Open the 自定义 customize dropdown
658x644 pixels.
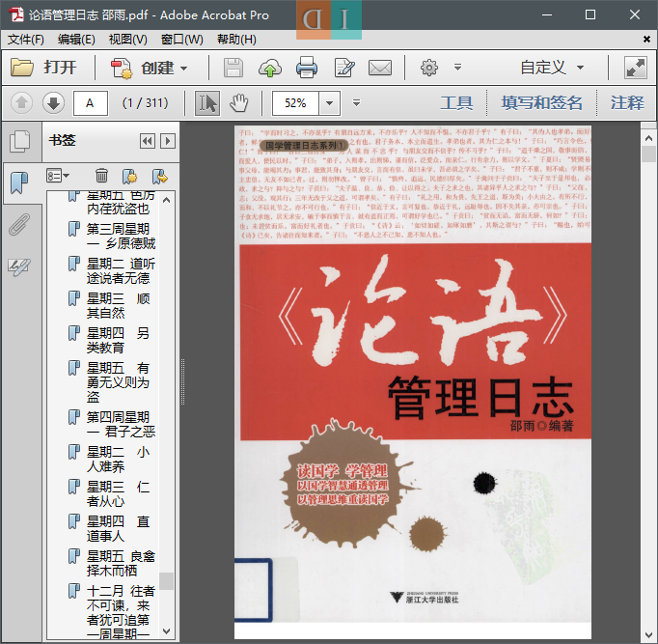coord(552,68)
